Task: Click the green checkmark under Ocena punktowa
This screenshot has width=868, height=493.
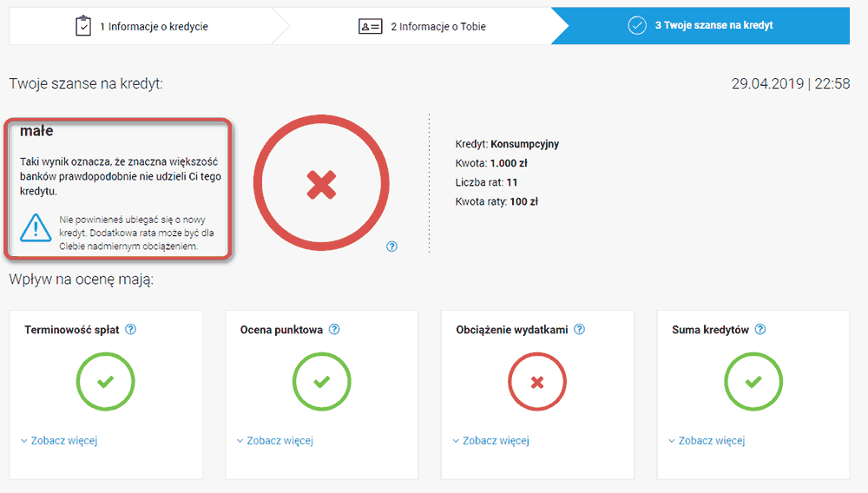Action: pyautogui.click(x=321, y=381)
